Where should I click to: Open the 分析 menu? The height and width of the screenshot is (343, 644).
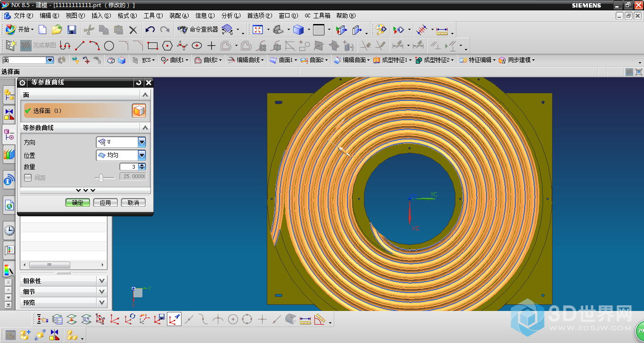pyautogui.click(x=231, y=16)
